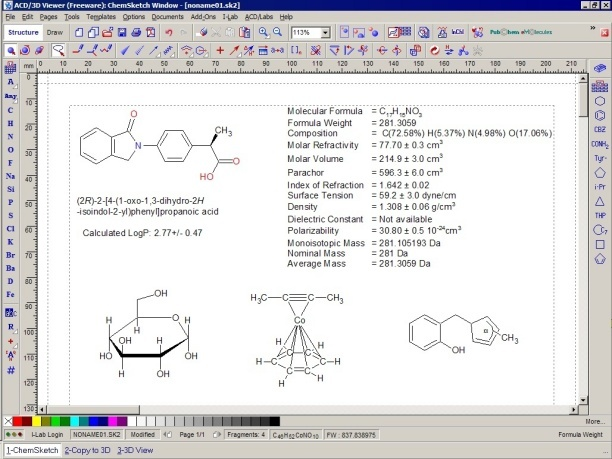Click the undo arrow icon

(x=167, y=33)
